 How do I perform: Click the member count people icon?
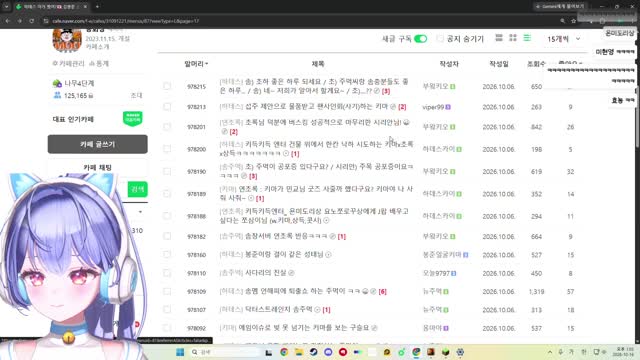(57, 95)
